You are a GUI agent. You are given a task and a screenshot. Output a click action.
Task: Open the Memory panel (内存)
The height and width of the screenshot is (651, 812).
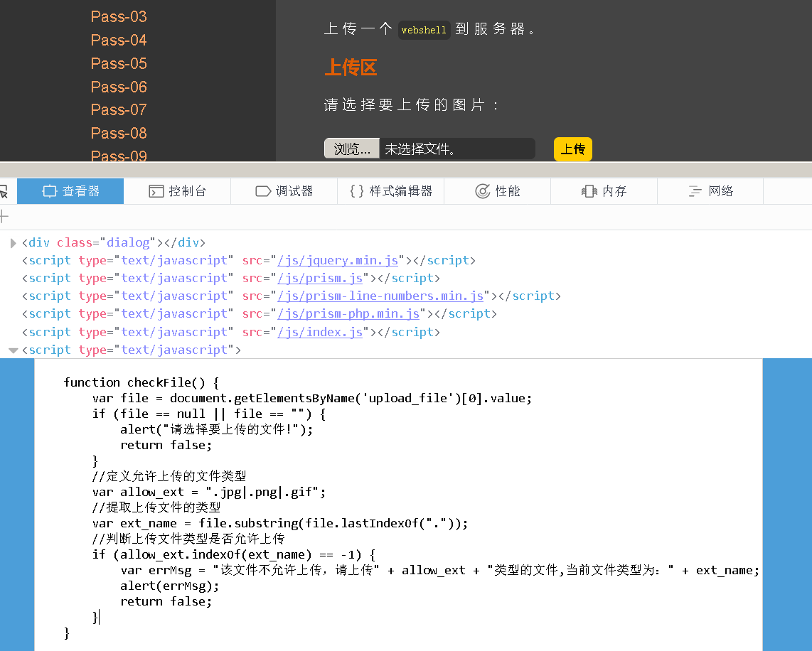pyautogui.click(x=604, y=190)
